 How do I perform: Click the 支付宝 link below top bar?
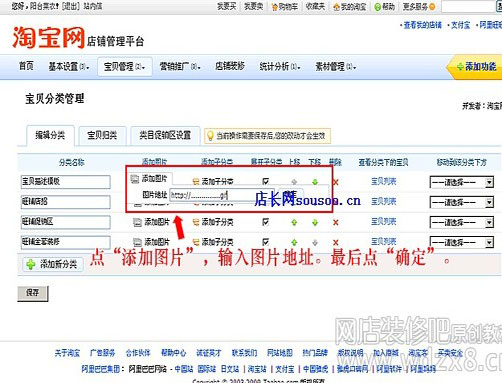[x=460, y=25]
